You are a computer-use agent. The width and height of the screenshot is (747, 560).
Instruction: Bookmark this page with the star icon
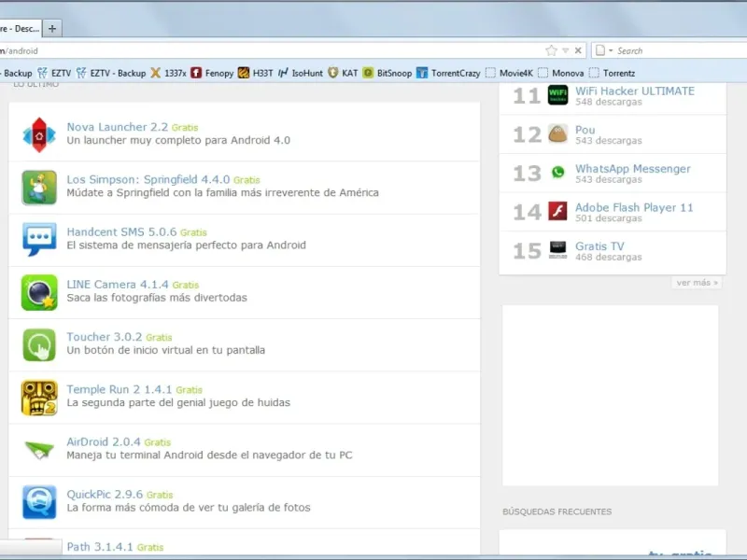[x=551, y=50]
